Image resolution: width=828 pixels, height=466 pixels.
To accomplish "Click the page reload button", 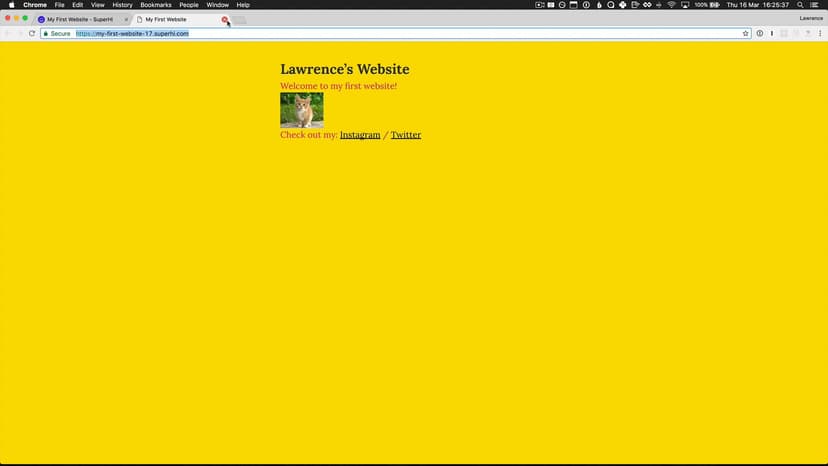I will (32, 33).
